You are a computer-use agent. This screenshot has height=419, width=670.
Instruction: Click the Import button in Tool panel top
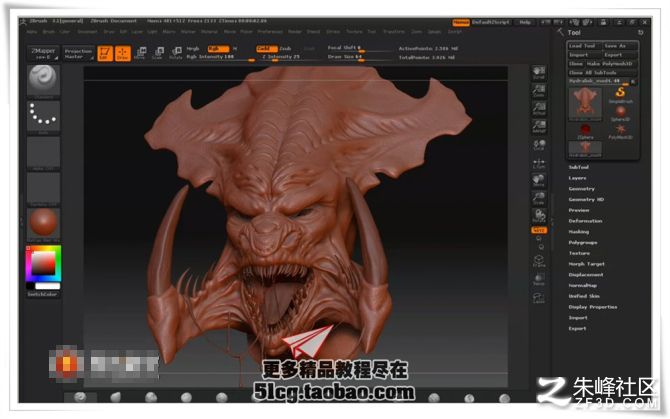coord(584,55)
